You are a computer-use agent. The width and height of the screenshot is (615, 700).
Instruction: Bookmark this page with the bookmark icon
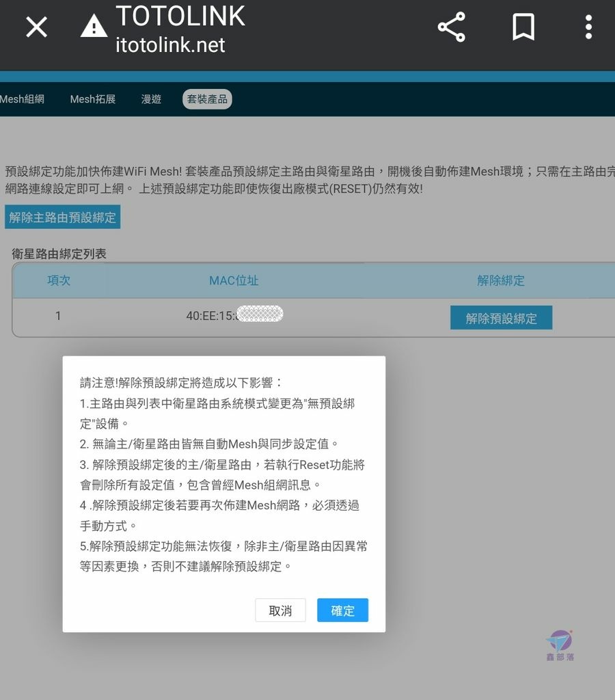point(523,27)
